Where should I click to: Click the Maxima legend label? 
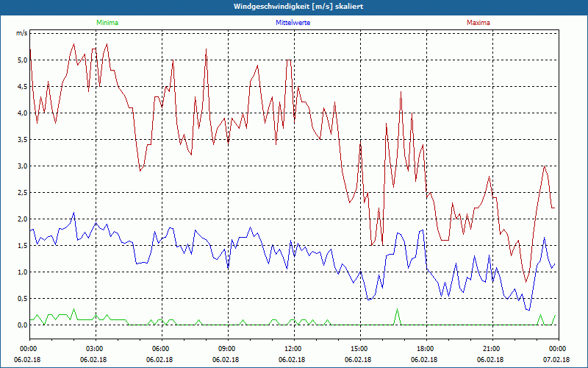[x=478, y=23]
